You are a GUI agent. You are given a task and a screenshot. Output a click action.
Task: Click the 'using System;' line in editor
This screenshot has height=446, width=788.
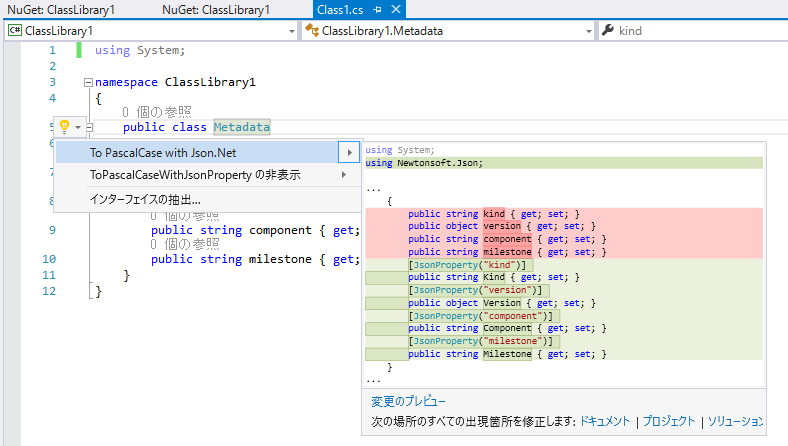(140, 50)
